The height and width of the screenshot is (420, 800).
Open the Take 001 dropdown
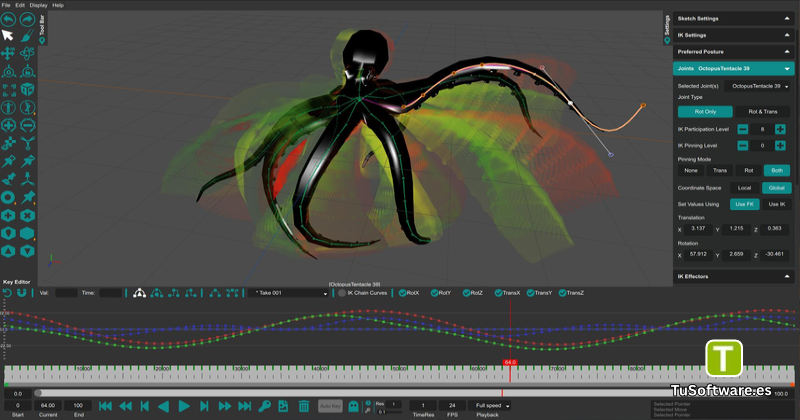pos(288,293)
